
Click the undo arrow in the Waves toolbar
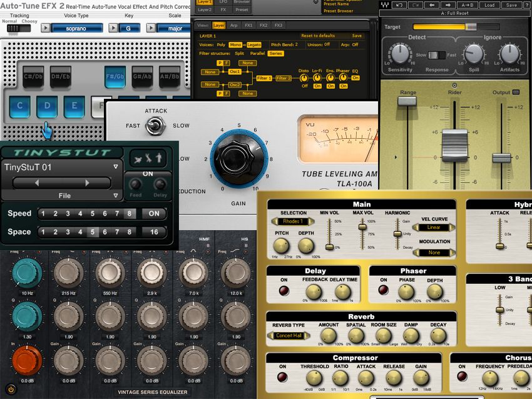(x=399, y=5)
